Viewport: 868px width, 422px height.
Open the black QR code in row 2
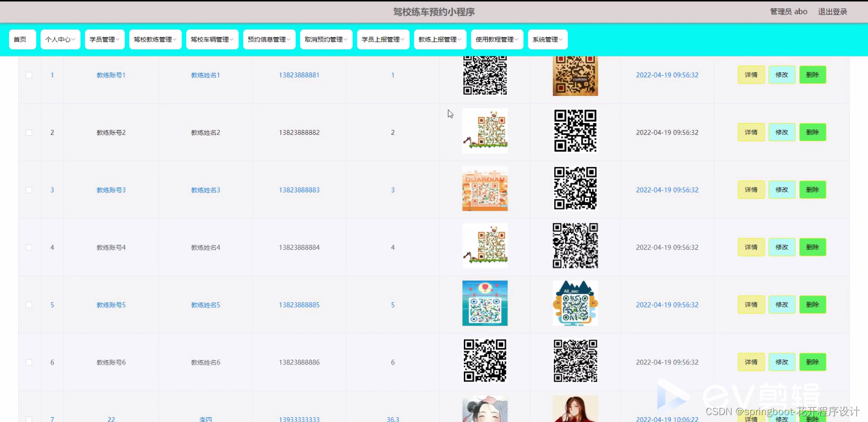[x=575, y=131]
